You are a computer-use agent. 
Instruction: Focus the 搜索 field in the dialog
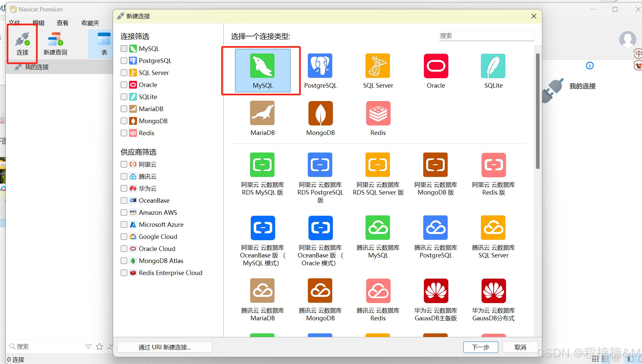486,36
